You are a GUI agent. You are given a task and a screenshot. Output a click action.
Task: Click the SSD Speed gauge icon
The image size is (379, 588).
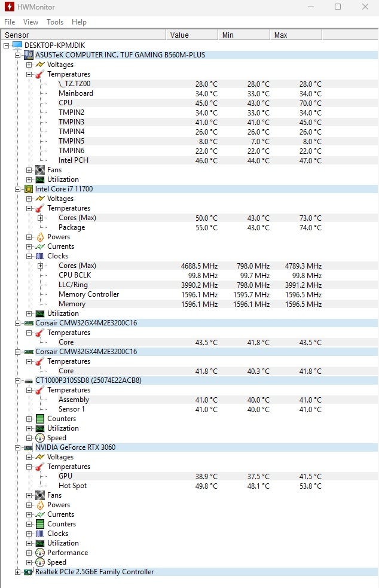(40, 438)
